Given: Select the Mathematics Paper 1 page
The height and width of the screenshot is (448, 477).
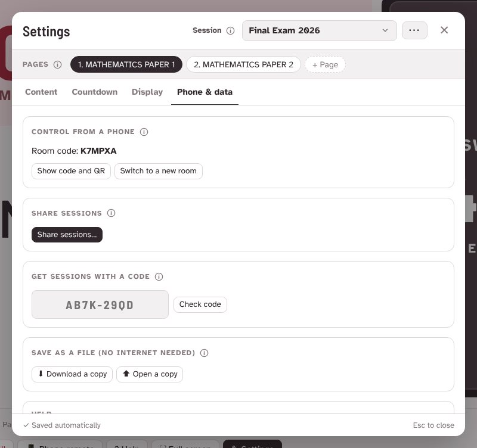Looking at the screenshot, I should point(126,64).
